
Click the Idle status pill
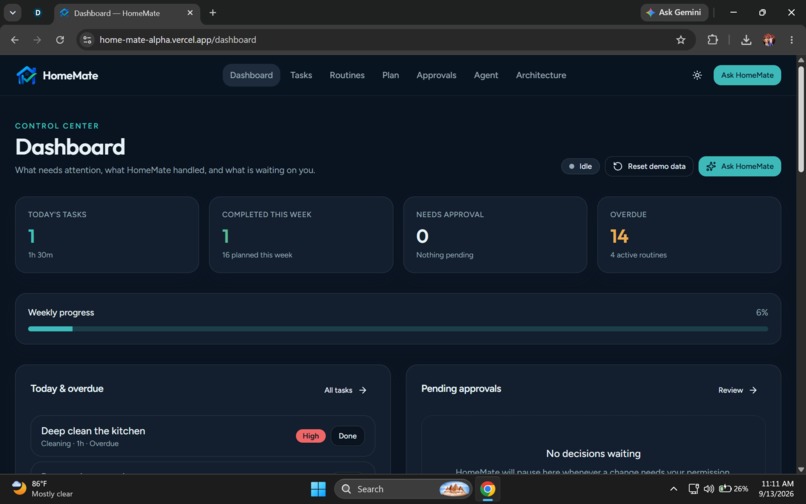click(580, 166)
